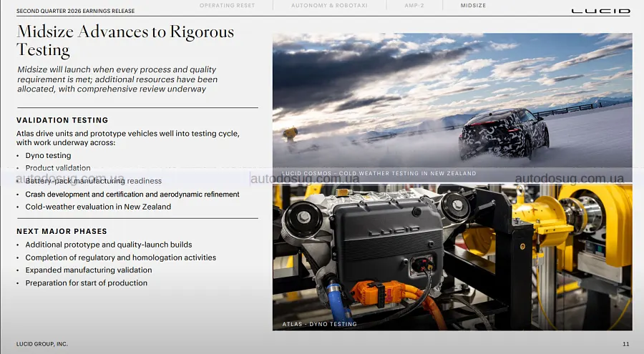This screenshot has height=354, width=644.
Task: Click the italic subtitle about Midsize launch
Action: click(x=117, y=79)
